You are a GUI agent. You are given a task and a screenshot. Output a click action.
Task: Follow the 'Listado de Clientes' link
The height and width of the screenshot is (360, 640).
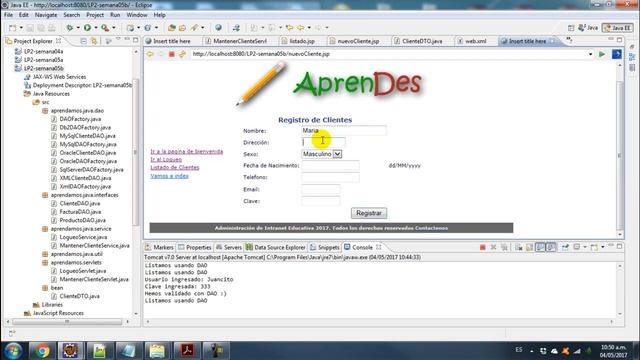coord(175,168)
